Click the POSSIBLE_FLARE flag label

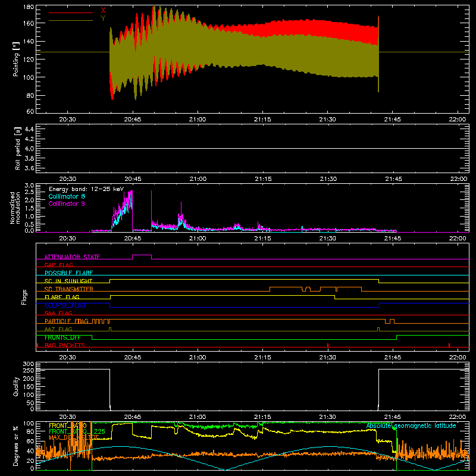[68, 273]
